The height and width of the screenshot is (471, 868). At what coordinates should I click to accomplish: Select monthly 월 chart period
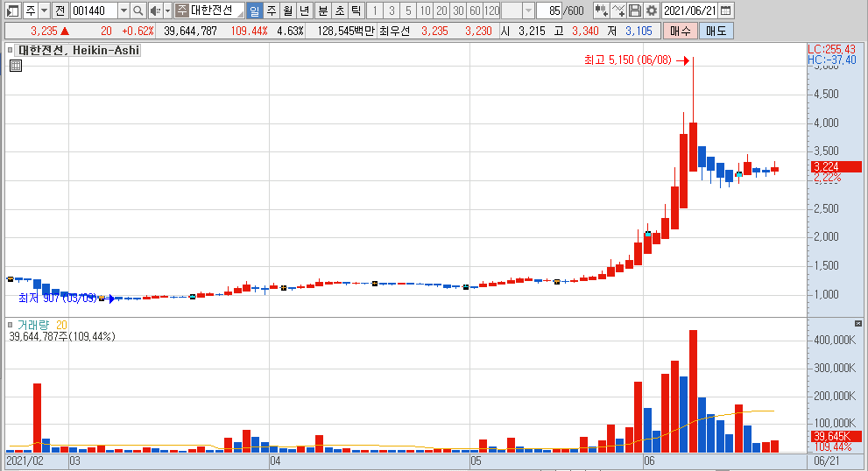click(288, 10)
